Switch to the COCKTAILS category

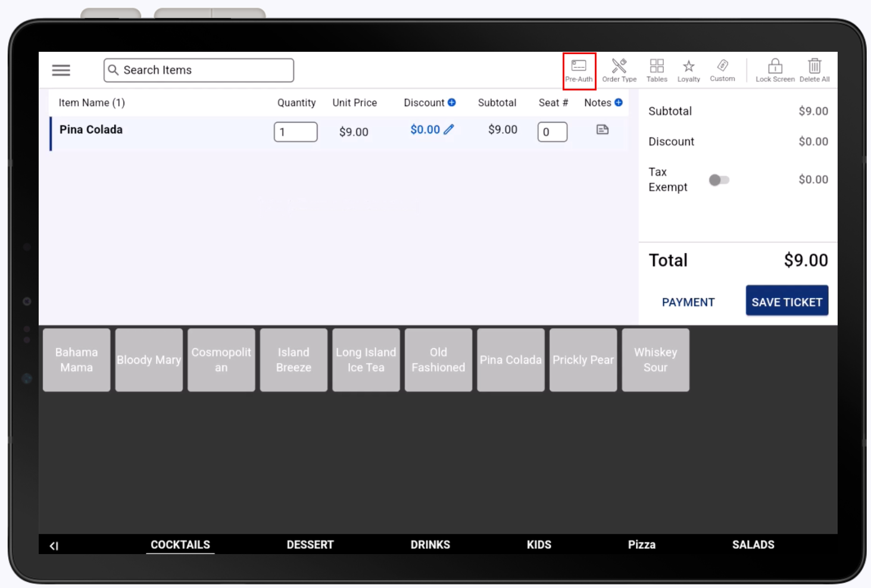point(180,545)
